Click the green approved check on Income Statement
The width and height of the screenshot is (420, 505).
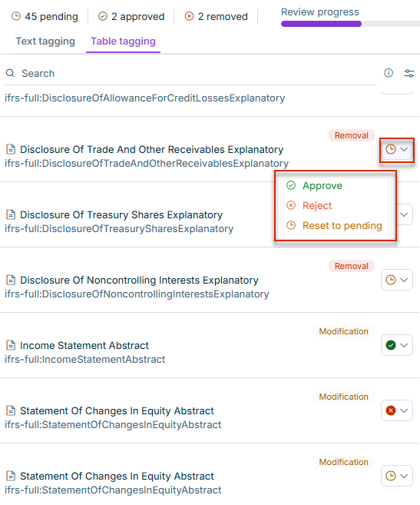(391, 345)
